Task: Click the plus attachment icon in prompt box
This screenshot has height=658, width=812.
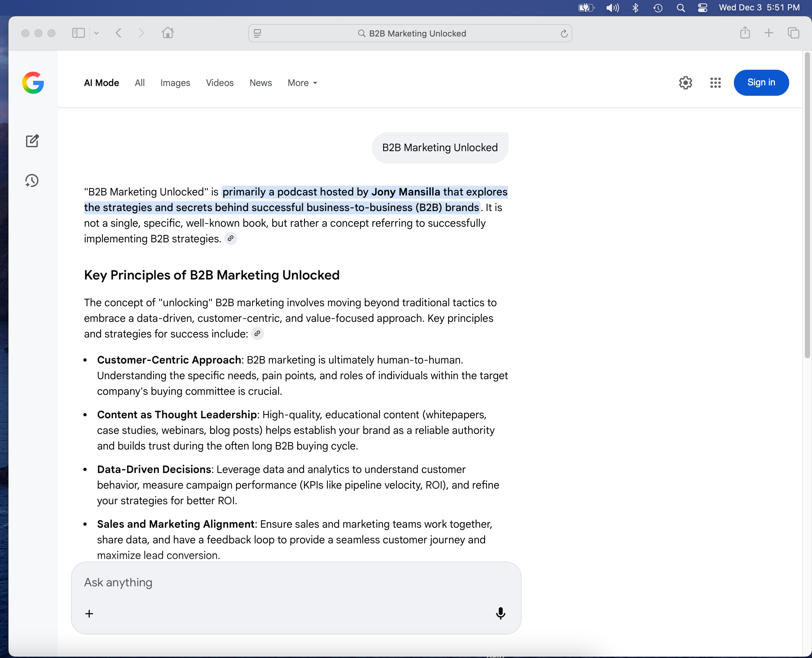Action: pos(89,613)
